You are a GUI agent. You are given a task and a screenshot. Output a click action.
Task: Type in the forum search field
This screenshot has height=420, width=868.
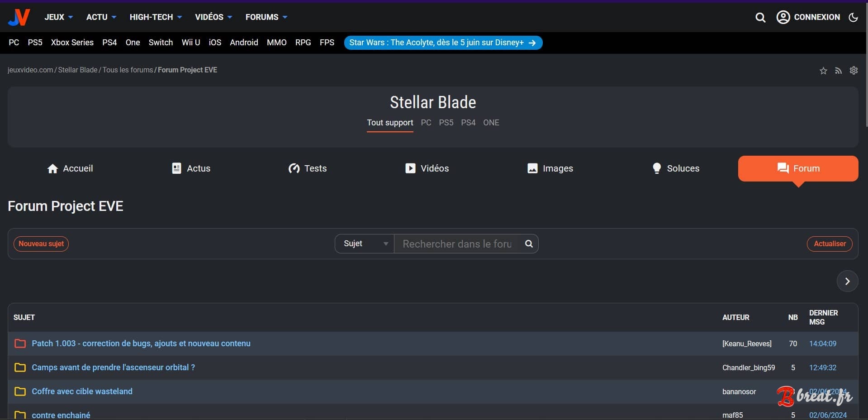pyautogui.click(x=457, y=243)
